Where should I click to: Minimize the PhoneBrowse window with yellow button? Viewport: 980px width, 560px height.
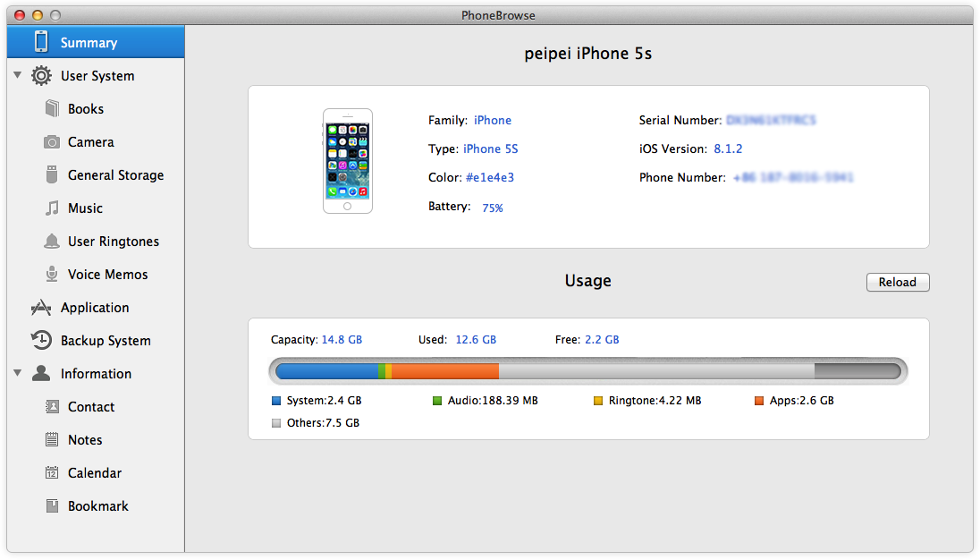(38, 15)
